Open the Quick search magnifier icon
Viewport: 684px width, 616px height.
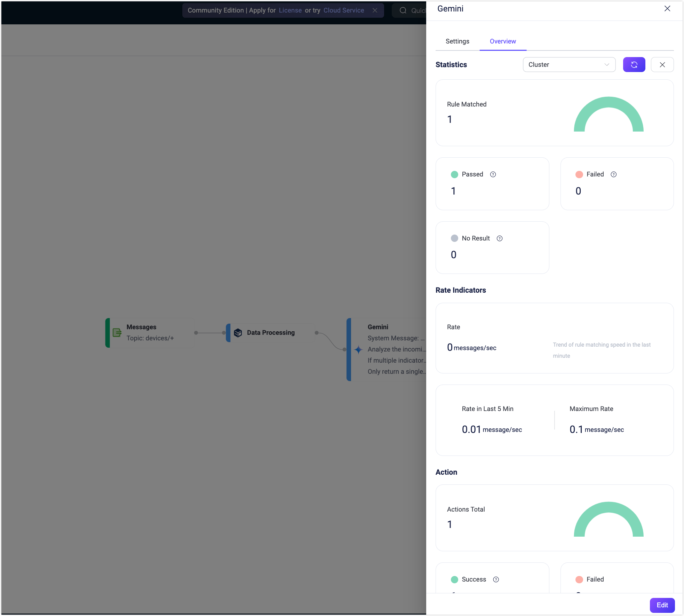point(403,10)
